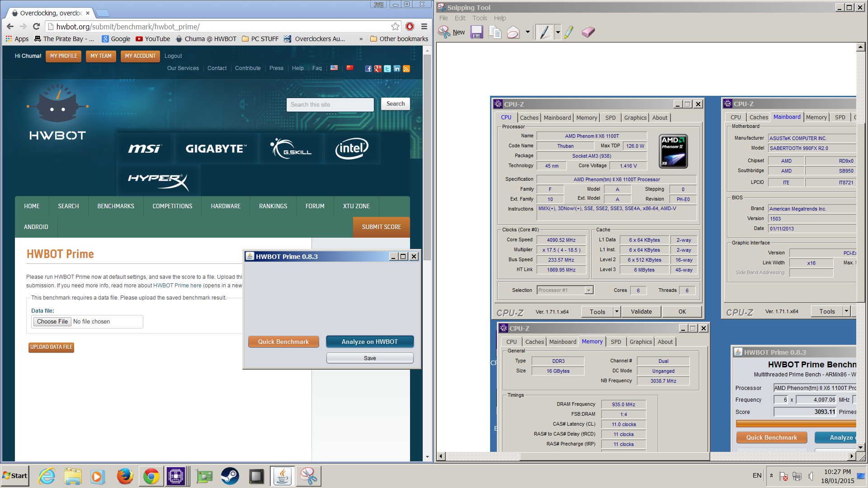Focus the Search this site field

click(x=330, y=104)
